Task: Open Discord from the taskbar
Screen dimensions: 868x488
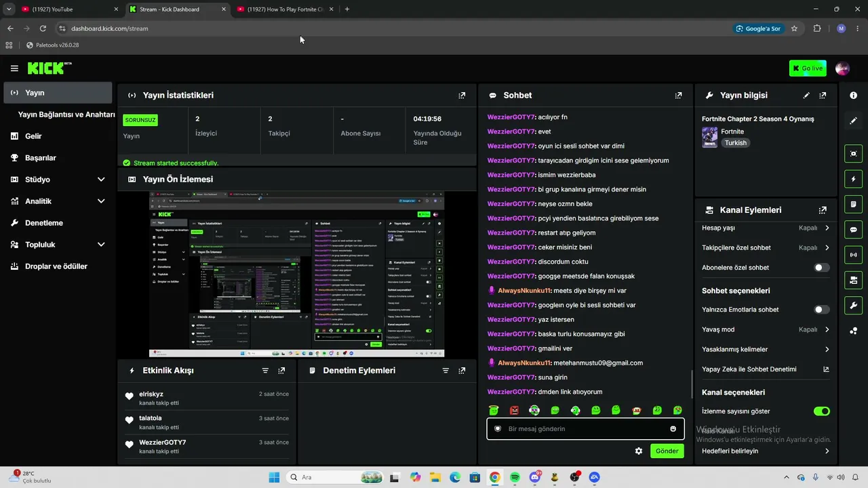Action: 534,478
